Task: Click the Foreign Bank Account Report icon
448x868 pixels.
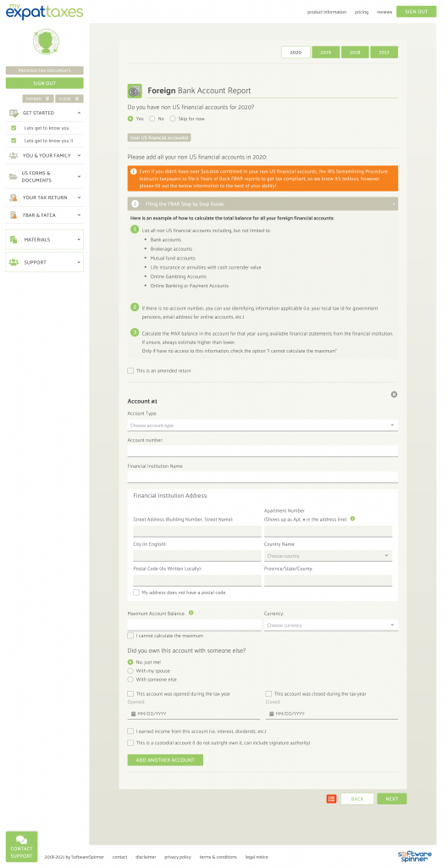Action: coord(135,91)
